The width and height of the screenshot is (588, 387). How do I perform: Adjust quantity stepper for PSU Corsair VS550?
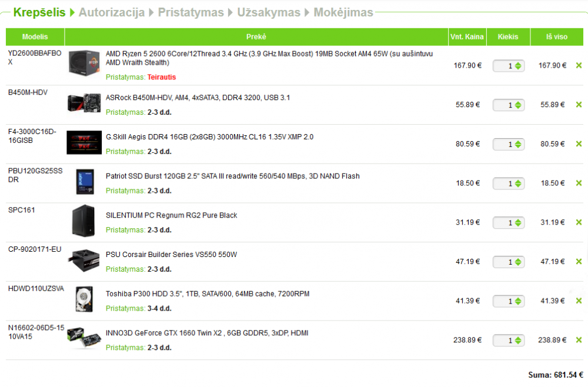pyautogui.click(x=518, y=262)
